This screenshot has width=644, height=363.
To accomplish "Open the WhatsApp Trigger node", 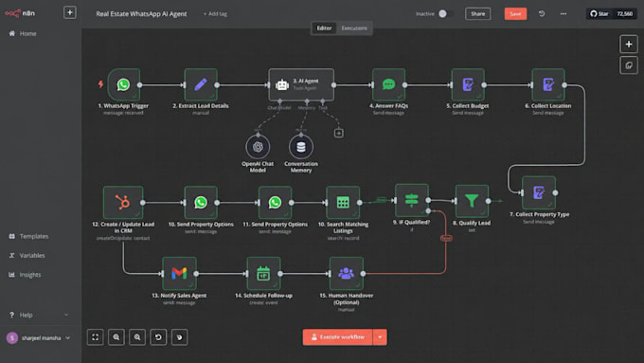I will click(x=124, y=84).
